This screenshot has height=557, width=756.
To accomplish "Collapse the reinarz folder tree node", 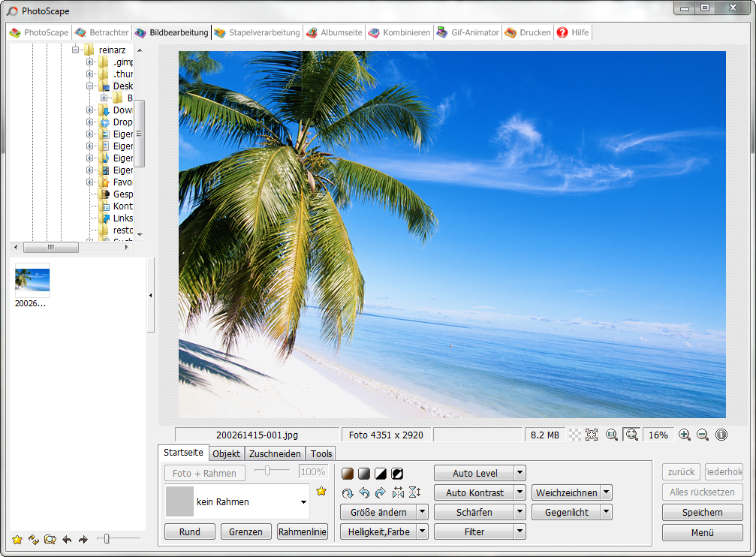I will coord(76,50).
